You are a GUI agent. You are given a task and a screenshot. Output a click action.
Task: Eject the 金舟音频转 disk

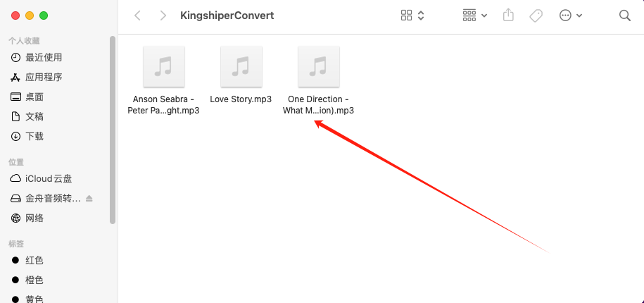pos(89,199)
